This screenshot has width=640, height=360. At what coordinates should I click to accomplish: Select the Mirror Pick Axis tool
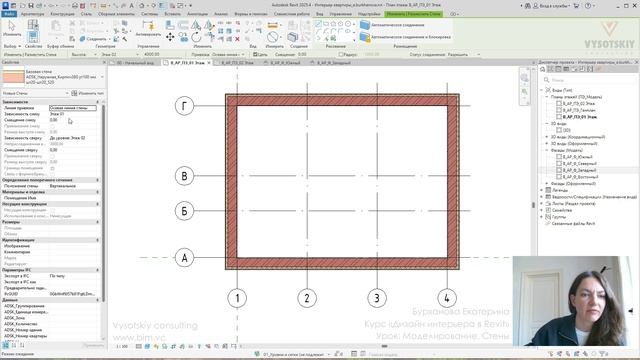(x=196, y=25)
